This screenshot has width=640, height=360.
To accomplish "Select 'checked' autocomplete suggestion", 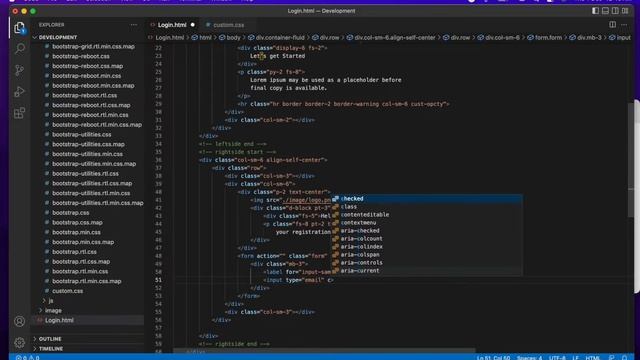I will pos(426,199).
